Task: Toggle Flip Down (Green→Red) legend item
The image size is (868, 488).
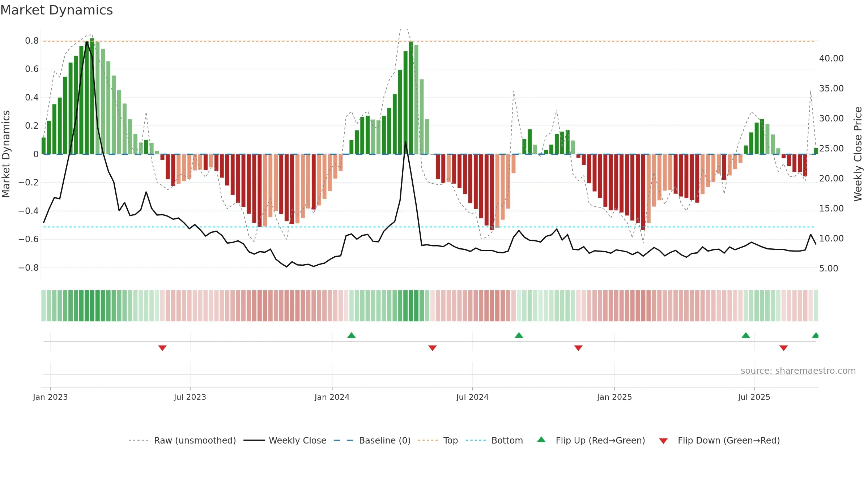Action: [719, 440]
